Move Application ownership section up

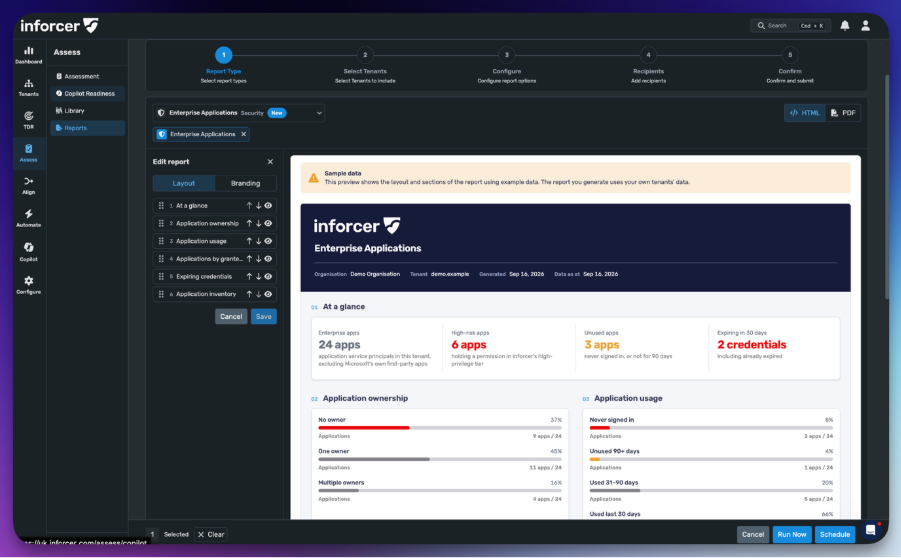click(249, 224)
